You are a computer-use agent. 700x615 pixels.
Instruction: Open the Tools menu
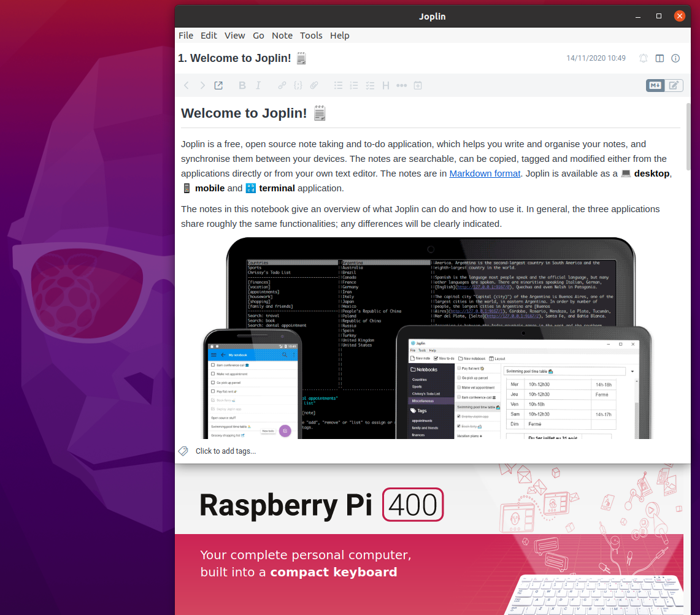pos(311,36)
